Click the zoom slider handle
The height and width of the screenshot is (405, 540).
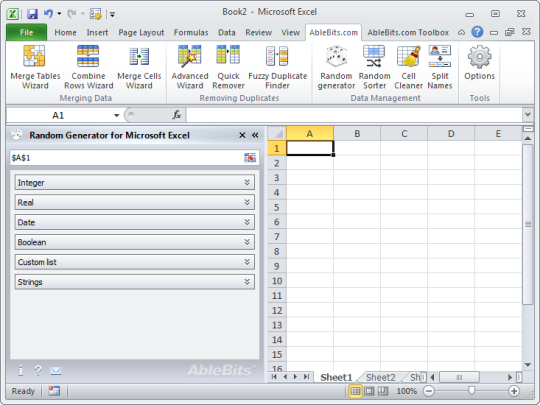pos(471,391)
